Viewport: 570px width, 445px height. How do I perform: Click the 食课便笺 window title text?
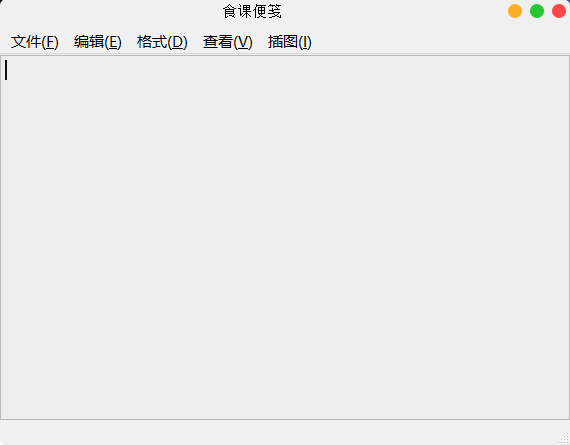[x=252, y=11]
